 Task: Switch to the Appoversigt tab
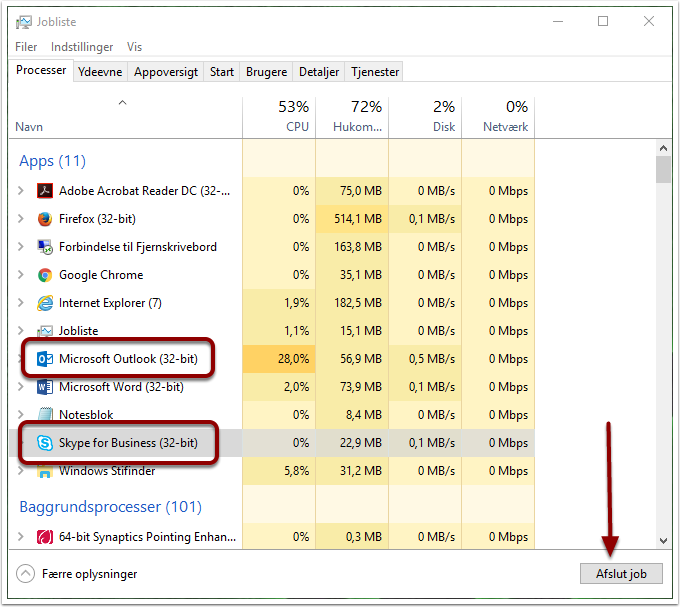pos(166,72)
